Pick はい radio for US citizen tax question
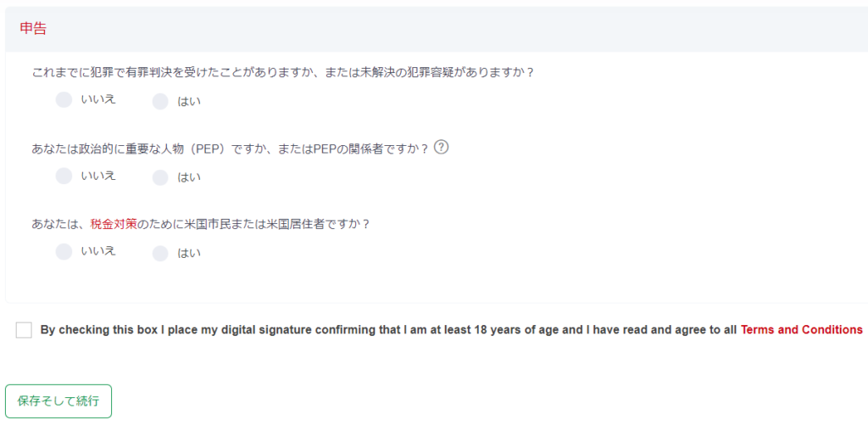Screen dimensions: 868x437 tap(160, 253)
